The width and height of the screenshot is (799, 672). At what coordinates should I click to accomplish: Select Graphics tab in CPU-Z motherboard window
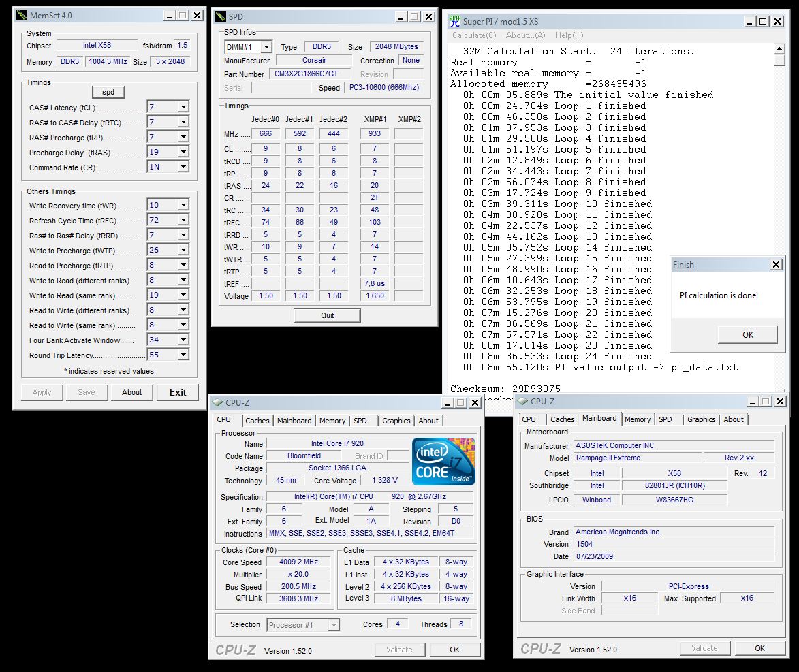(x=701, y=419)
